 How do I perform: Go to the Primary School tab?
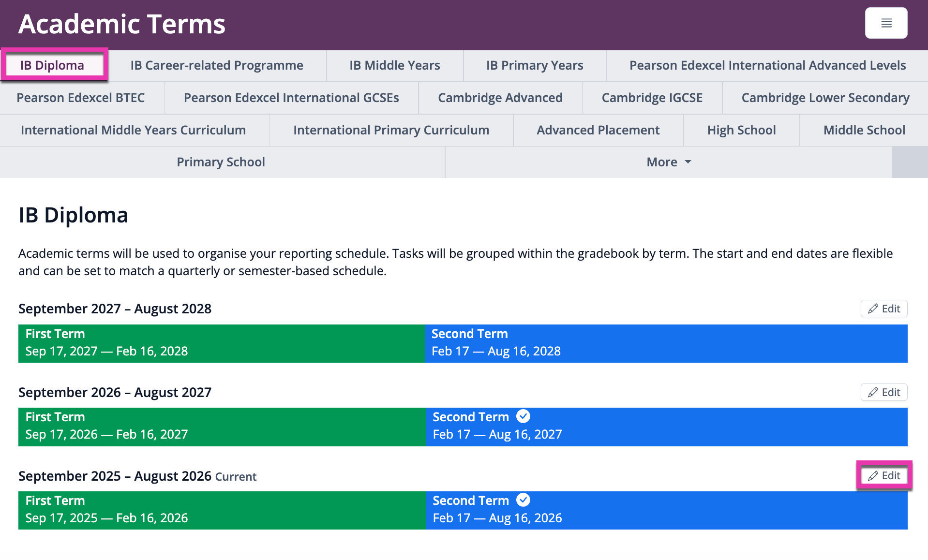point(221,162)
